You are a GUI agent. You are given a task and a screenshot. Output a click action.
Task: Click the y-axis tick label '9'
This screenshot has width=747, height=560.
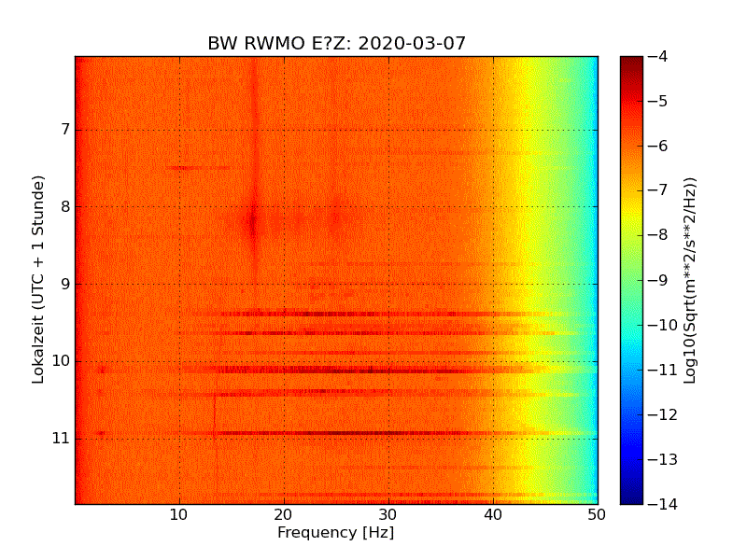pyautogui.click(x=65, y=285)
